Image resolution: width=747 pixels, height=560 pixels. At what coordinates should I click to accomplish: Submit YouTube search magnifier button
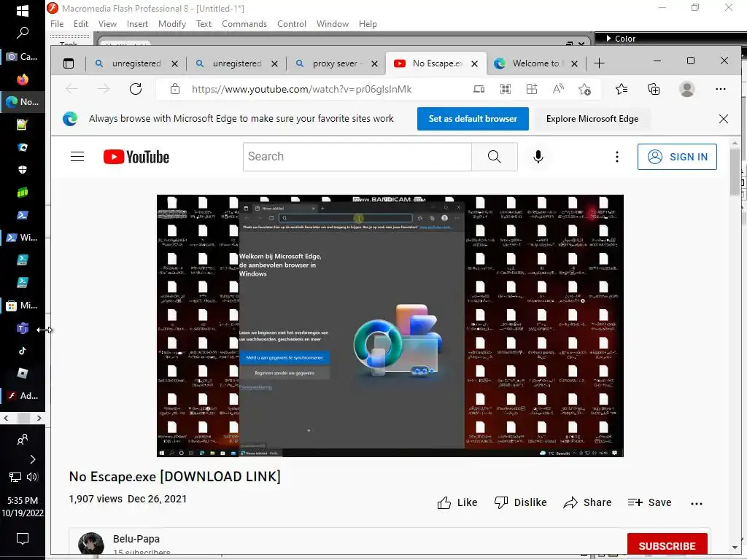click(495, 157)
